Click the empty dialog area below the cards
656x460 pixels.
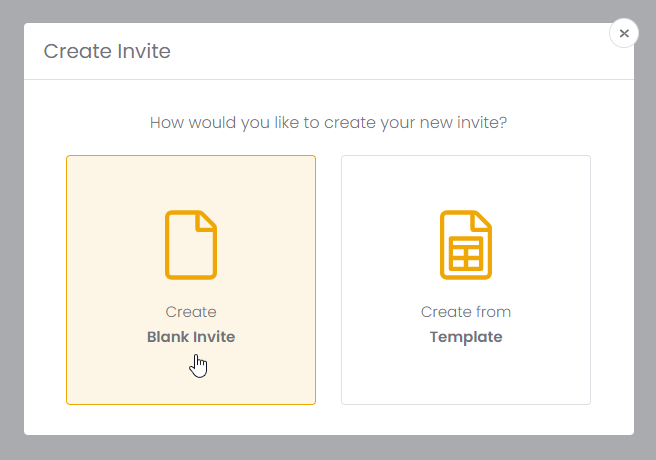[328, 420]
